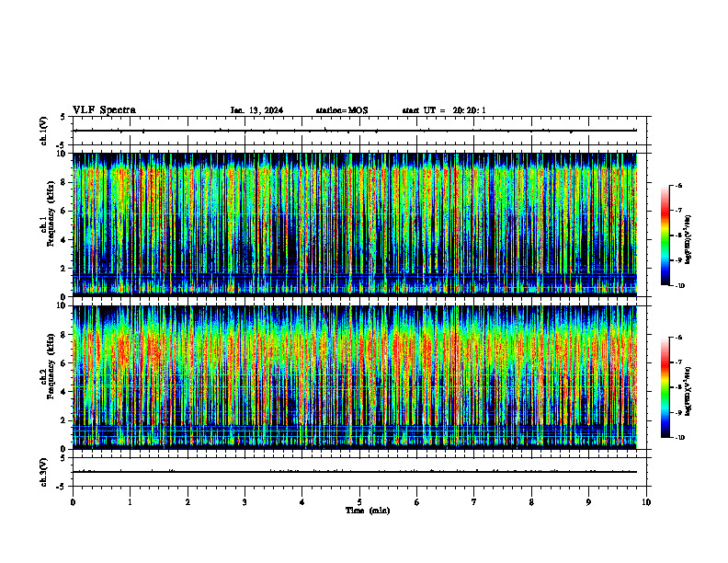Image resolution: width=728 pixels, height=563 pixels.
Task: Click the "2" tick on the time axis
Action: (x=188, y=502)
